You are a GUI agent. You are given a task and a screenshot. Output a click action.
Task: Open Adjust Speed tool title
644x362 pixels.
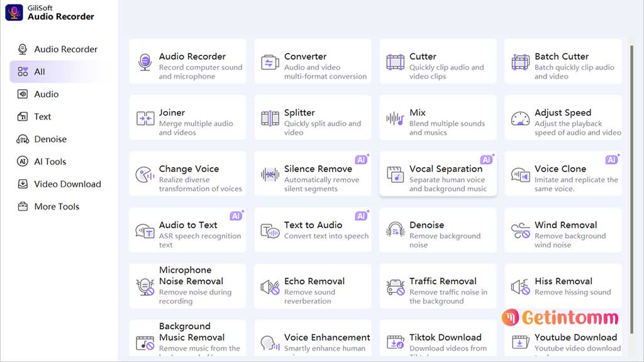(x=563, y=113)
